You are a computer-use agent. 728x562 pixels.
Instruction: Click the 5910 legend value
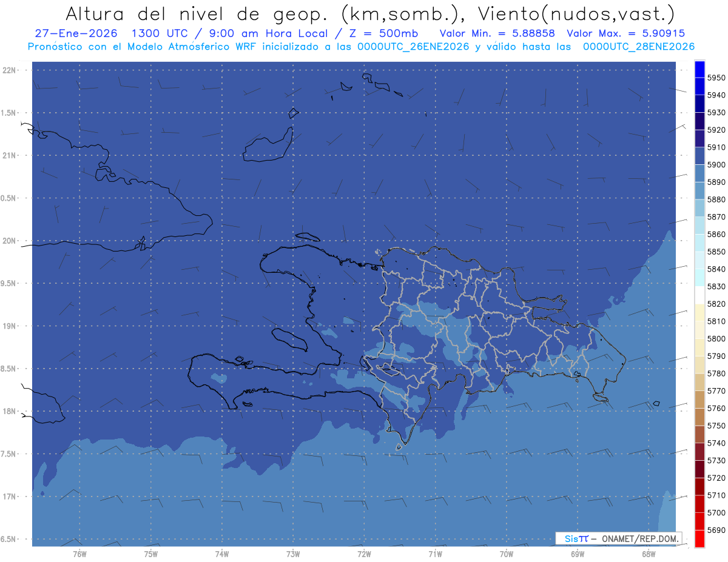coord(716,147)
